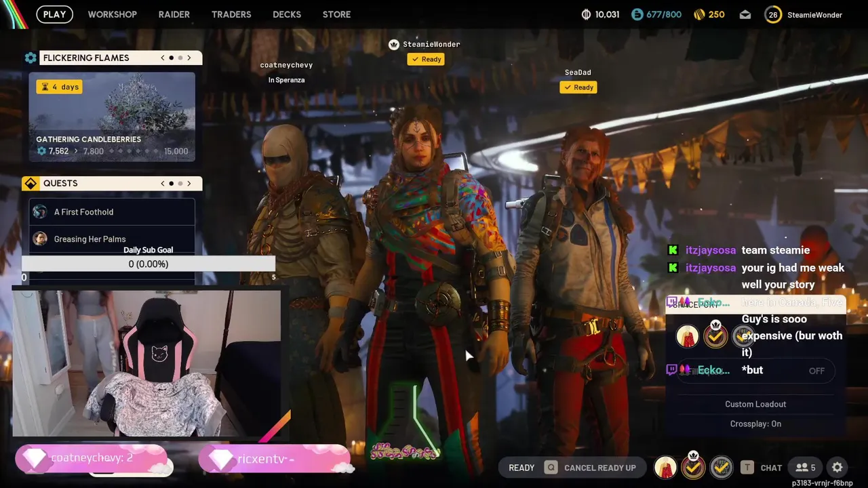868x488 pixels.
Task: Open the DECKS tab
Action: [287, 14]
